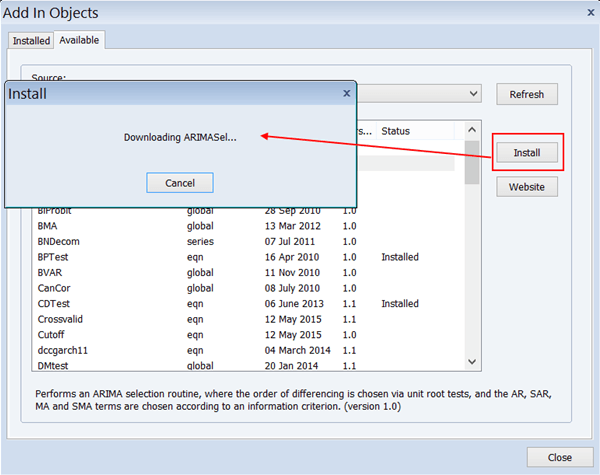Click the Close button at bottom
Screen dimensions: 600x475
(x=559, y=457)
